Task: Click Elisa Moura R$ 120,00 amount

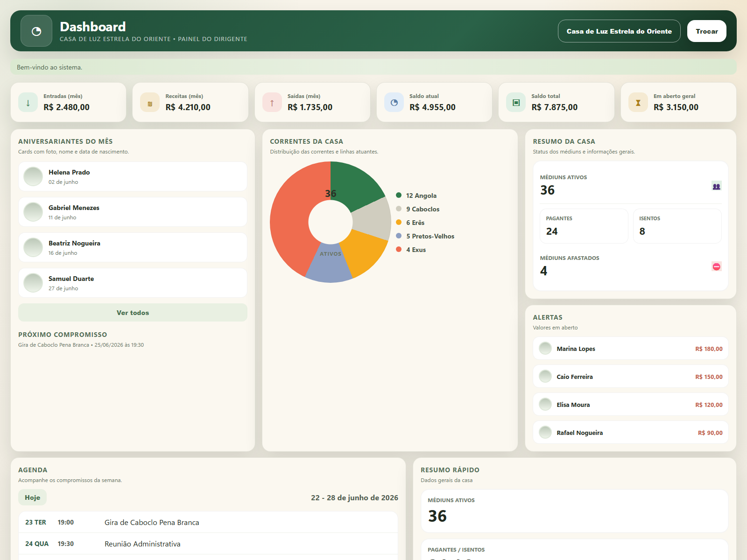Action: [709, 405]
